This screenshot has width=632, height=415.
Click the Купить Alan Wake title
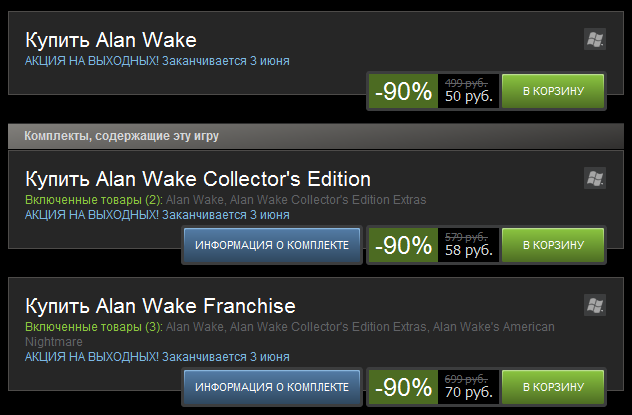pyautogui.click(x=111, y=40)
